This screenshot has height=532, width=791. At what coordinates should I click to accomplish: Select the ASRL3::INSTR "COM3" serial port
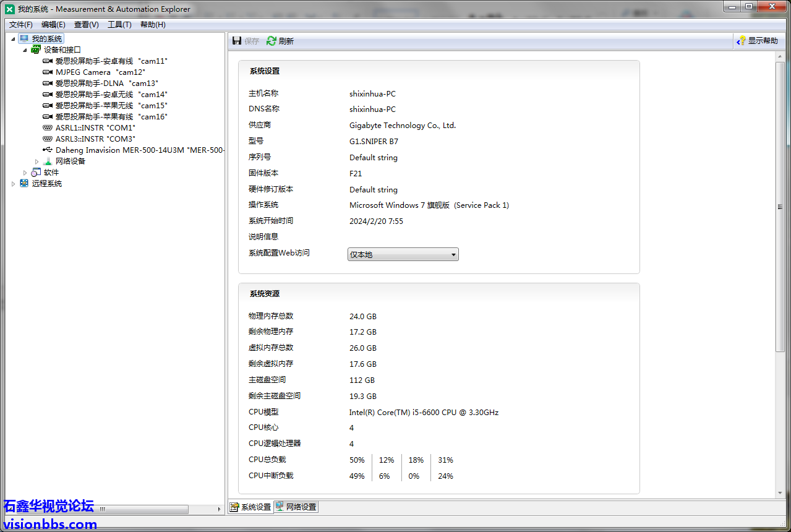95,139
